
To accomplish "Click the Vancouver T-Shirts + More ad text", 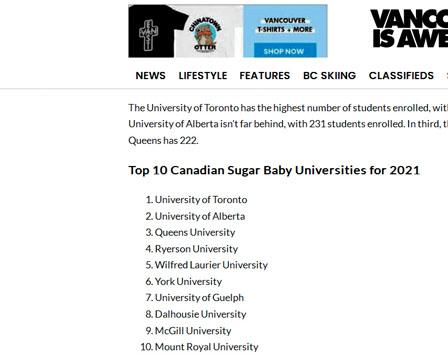I will point(285,25).
